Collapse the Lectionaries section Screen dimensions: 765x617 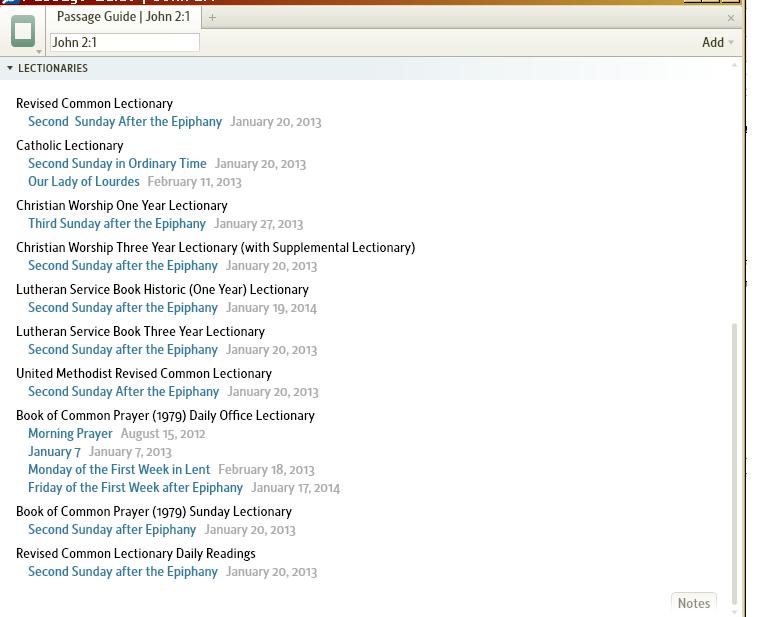(10, 68)
